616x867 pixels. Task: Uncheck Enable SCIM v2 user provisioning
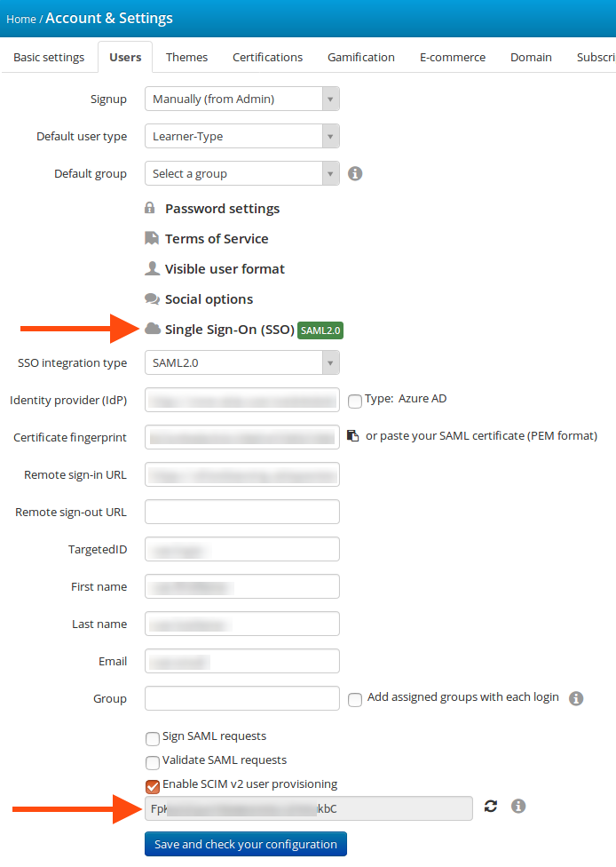tap(153, 786)
